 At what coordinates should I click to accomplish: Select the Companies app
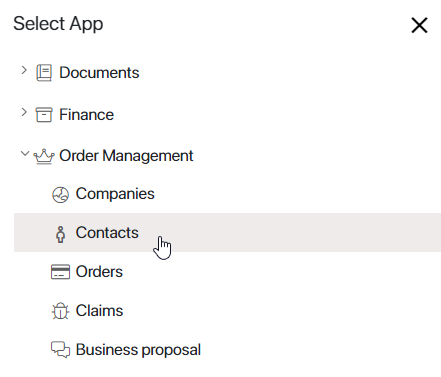[227, 194]
